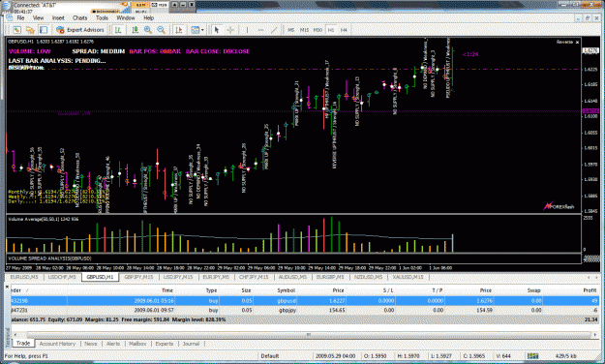Open the Mailbox terminal tab
The height and width of the screenshot is (364, 605).
[137, 344]
